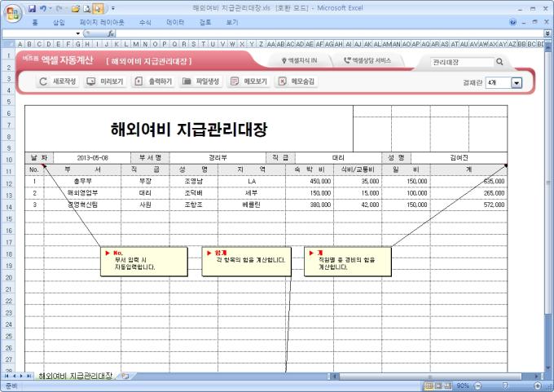Viewport: 554px width, 392px height.
Task: Click the magnifier search icon
Action: (499, 62)
